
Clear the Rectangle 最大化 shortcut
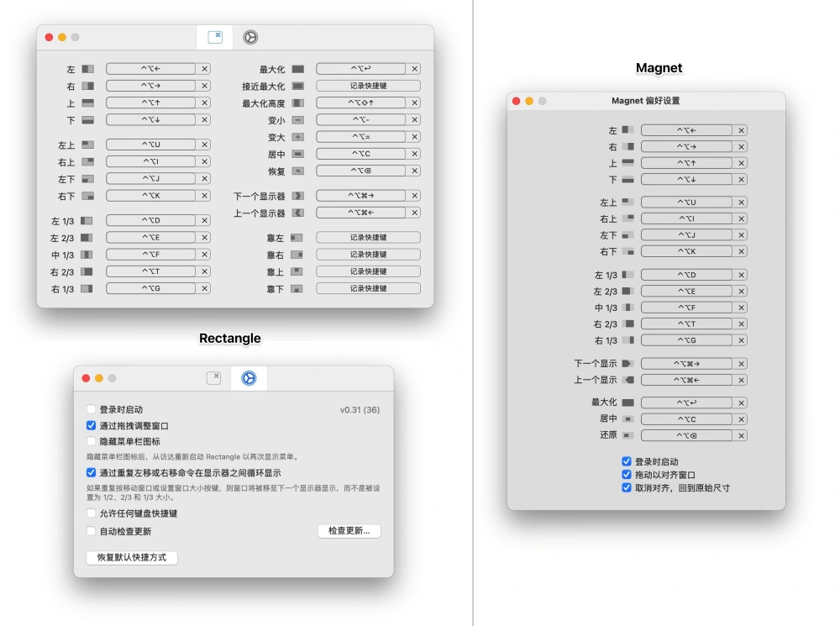(x=415, y=69)
